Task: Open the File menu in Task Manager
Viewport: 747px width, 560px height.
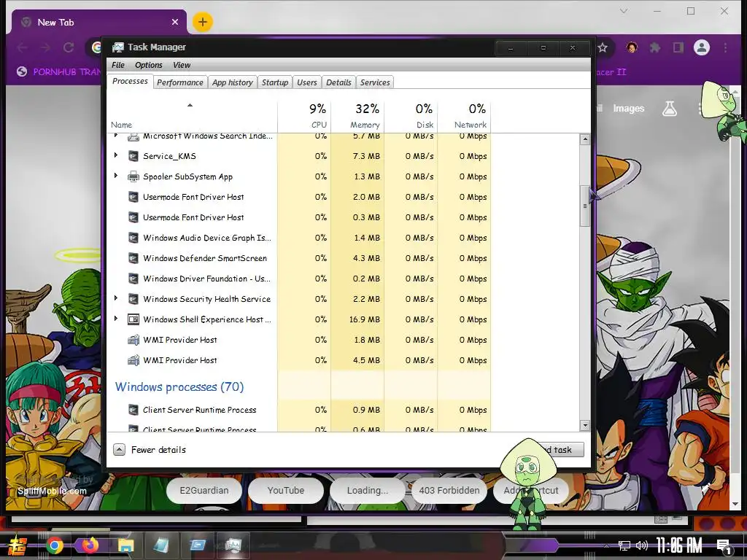Action: (x=117, y=65)
